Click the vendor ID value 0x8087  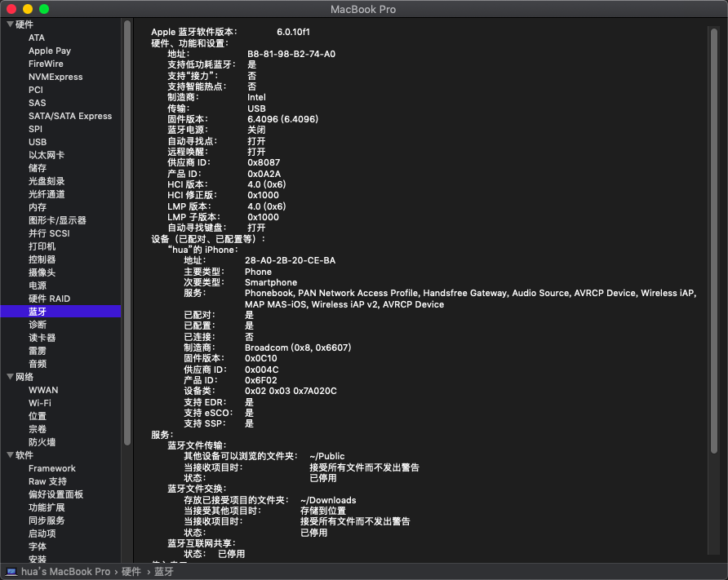[x=264, y=162]
